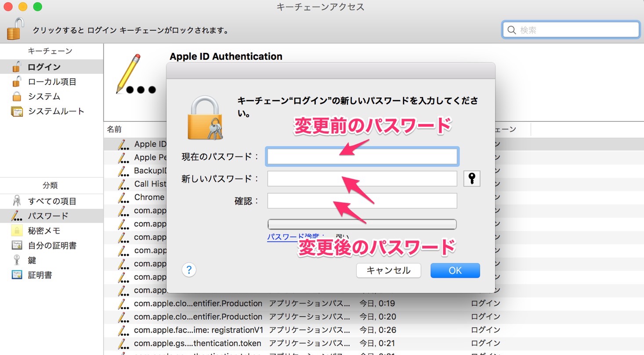Viewport: 644px width, 355px height.
Task: Click the Apple ID Authentication title
Action: coord(226,56)
